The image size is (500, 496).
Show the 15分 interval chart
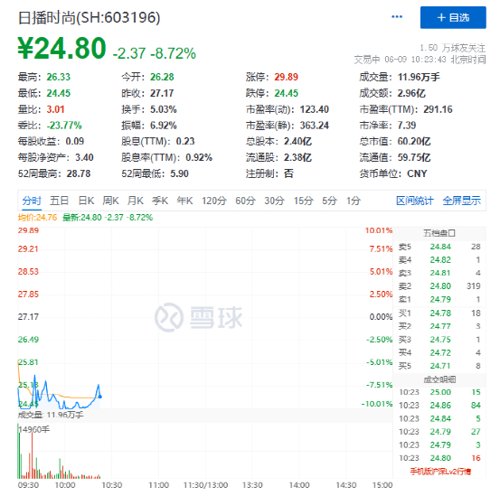[303, 201]
